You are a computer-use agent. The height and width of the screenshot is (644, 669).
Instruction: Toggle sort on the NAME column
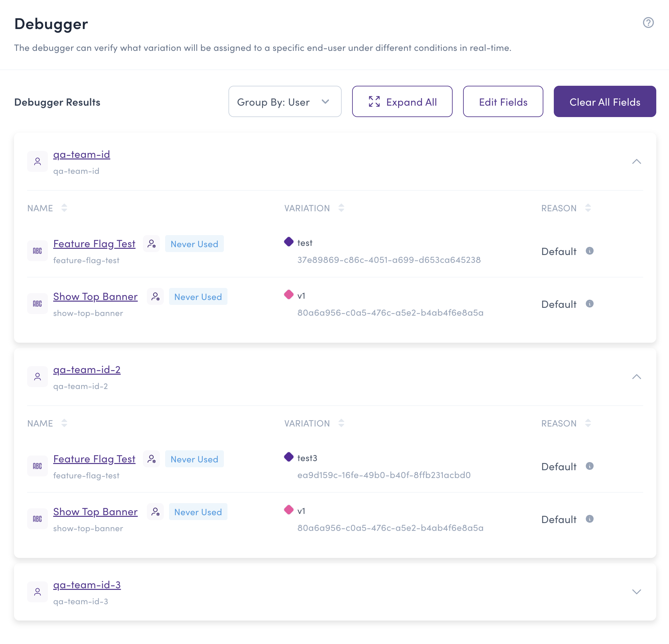coord(64,208)
